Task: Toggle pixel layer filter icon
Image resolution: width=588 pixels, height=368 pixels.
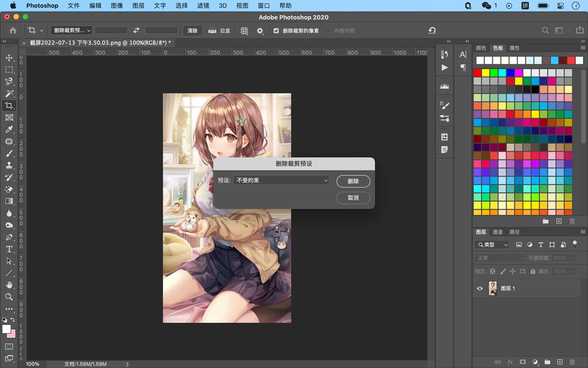Action: click(x=519, y=244)
